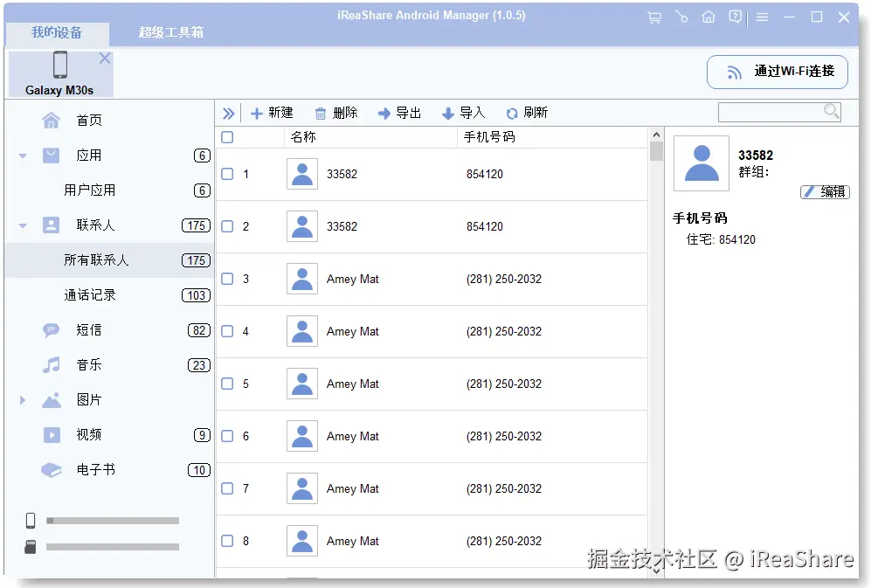Open 通话记录 call logs subitem
Image resolution: width=871 pixels, height=588 pixels.
coord(109,295)
